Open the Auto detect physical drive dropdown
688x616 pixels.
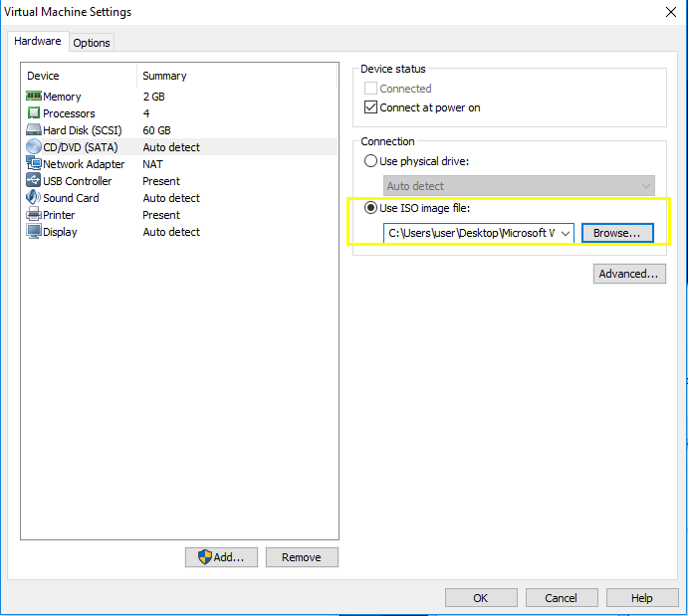point(519,186)
